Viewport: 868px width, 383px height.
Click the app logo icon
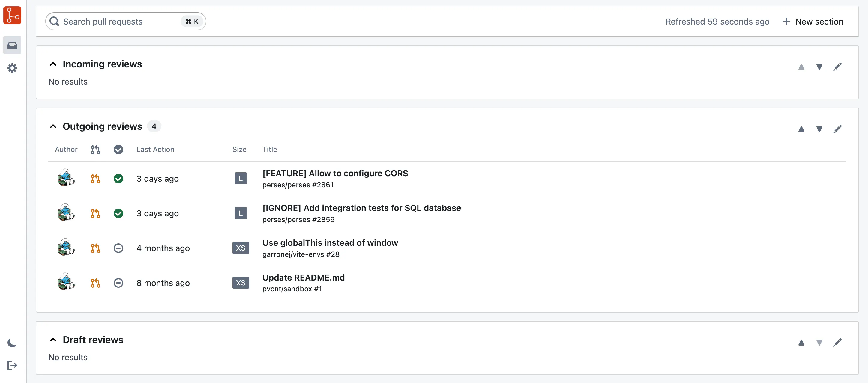(12, 16)
